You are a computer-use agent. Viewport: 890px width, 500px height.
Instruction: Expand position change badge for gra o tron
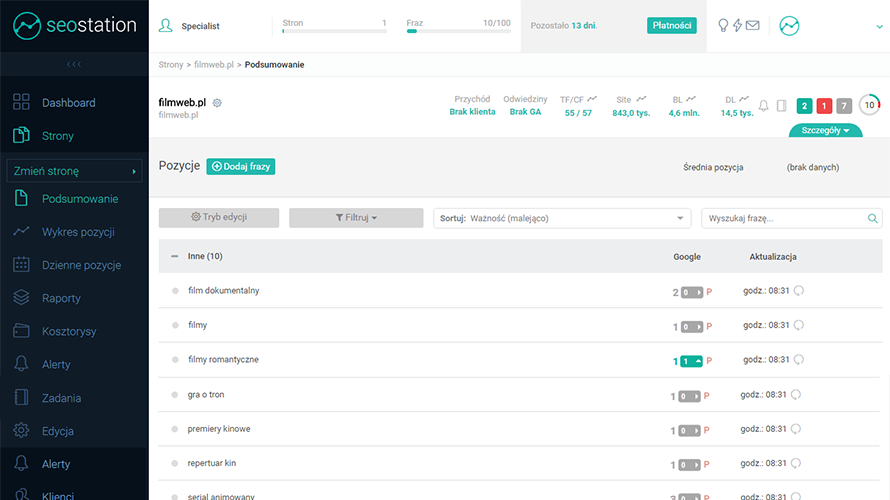689,396
